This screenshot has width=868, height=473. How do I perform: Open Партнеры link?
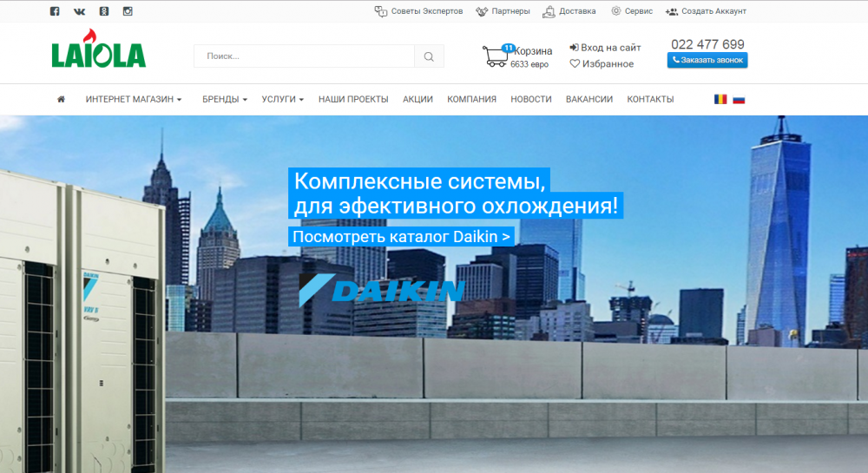510,11
